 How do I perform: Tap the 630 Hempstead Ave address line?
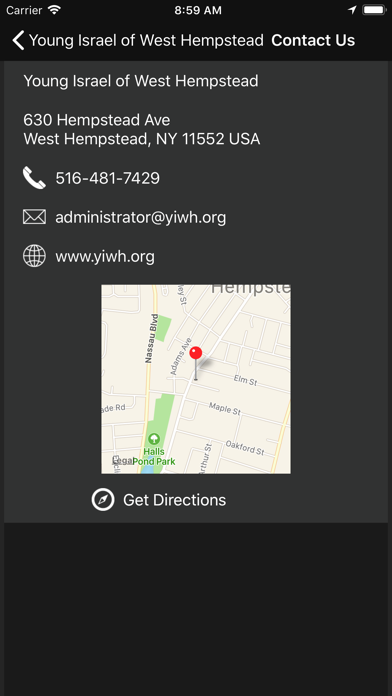(97, 120)
